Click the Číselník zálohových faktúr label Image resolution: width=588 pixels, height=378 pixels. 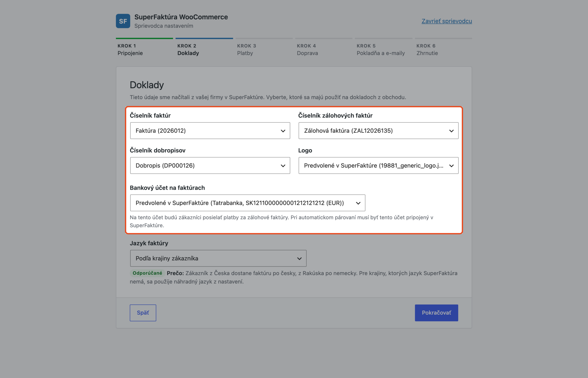tap(335, 116)
